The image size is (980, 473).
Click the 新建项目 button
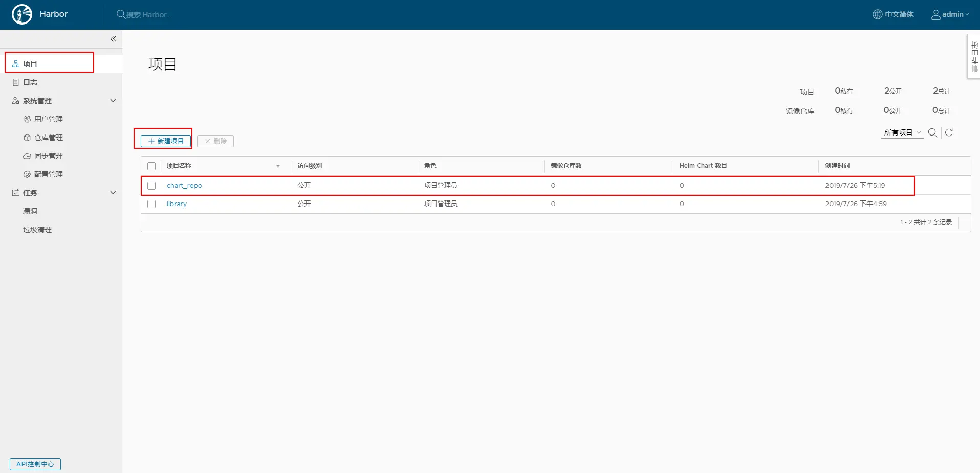[x=166, y=141]
